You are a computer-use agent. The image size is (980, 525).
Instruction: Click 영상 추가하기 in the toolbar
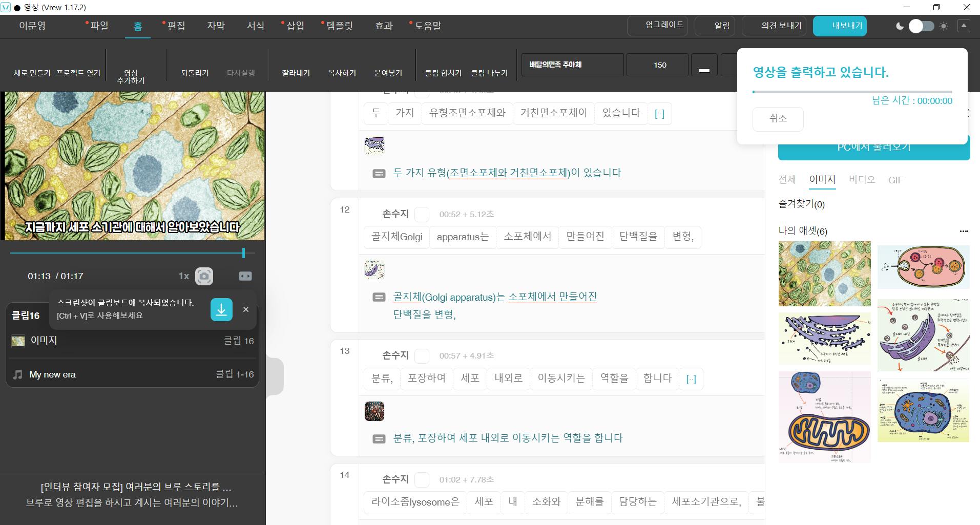click(x=131, y=76)
